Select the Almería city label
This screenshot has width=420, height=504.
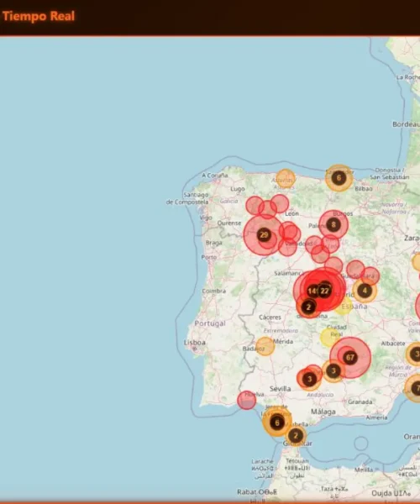pyautogui.click(x=376, y=417)
